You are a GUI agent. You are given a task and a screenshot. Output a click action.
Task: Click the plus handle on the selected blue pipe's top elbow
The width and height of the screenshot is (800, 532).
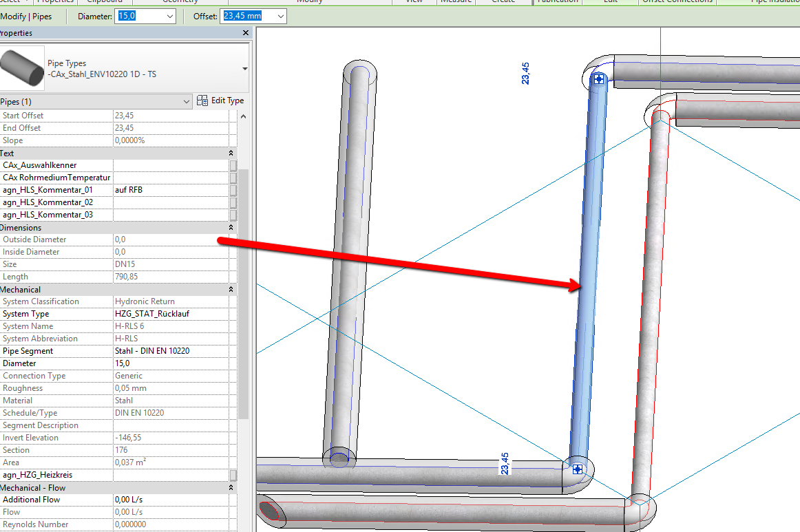(598, 79)
